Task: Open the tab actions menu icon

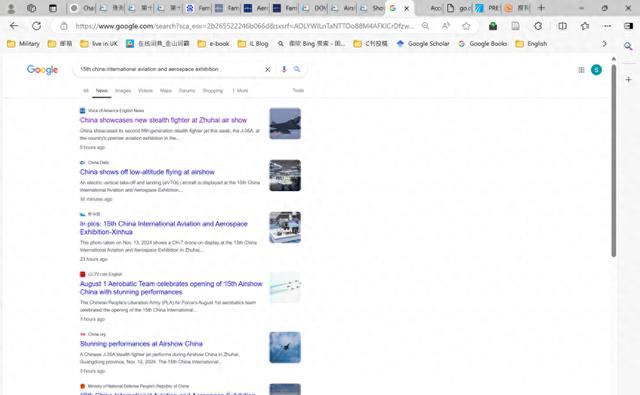Action: 53,8
